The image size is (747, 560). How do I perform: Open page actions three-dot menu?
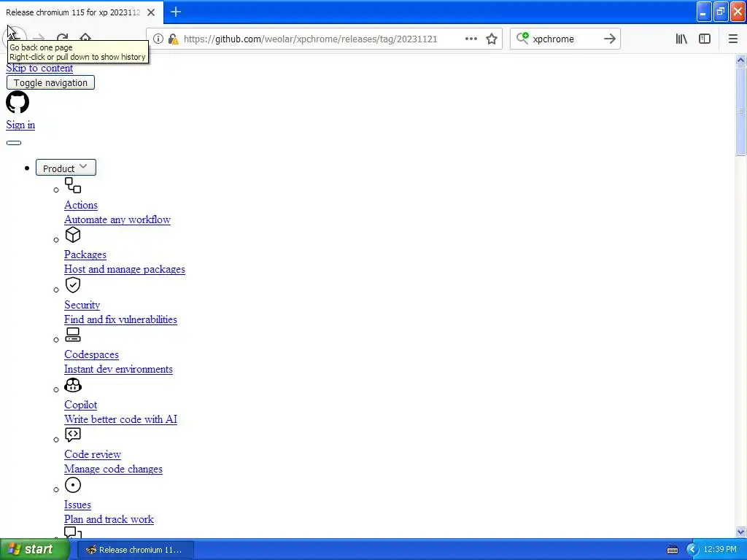point(471,39)
